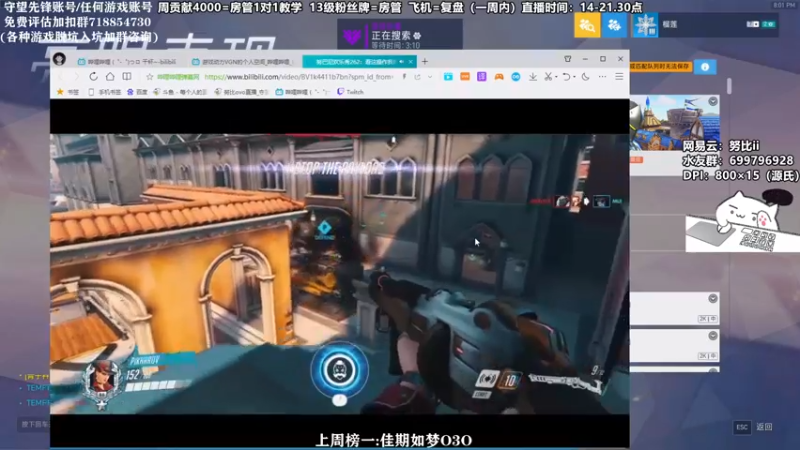This screenshot has height=450, width=800.
Task: Toggle the reading mode book icon
Action: (127, 77)
